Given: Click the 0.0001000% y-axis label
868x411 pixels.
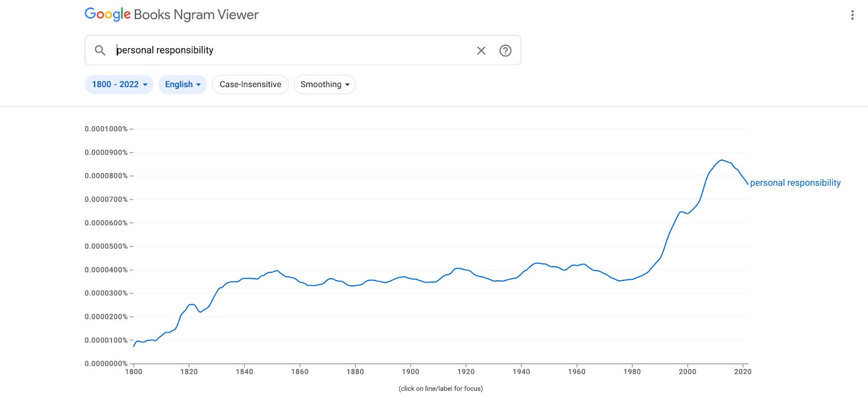Looking at the screenshot, I should pos(106,129).
